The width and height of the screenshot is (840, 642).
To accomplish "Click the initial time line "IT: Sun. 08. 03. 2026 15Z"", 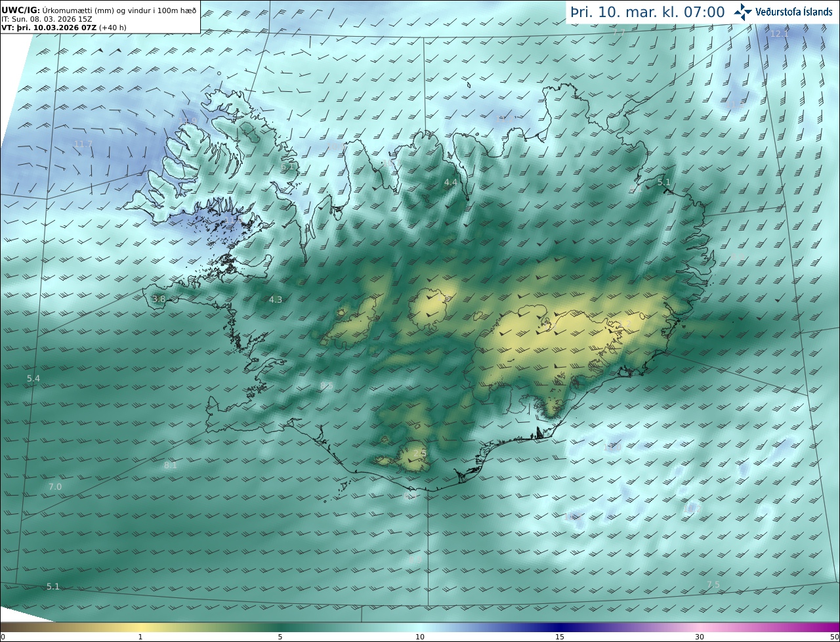I will pos(47,19).
